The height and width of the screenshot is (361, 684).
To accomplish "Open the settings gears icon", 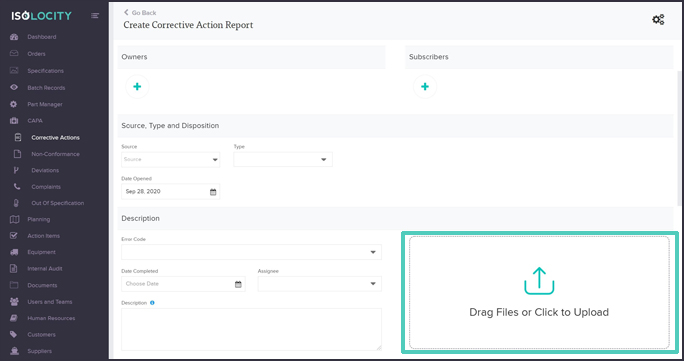I will point(658,20).
